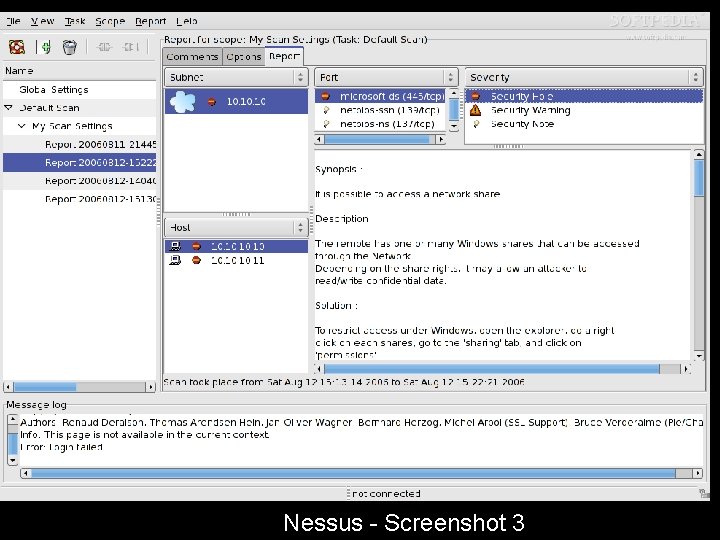This screenshot has width=720, height=540.
Task: Open the Task menu
Action: [x=75, y=21]
